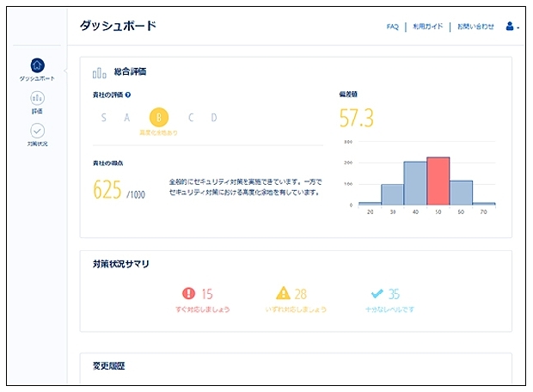Click the 偏差値 label
The image size is (533, 392).
tap(348, 95)
